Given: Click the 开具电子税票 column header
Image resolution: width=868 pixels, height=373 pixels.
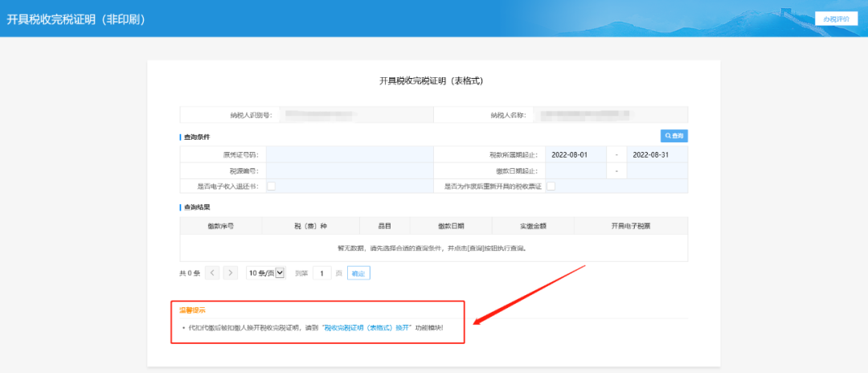Looking at the screenshot, I should [x=631, y=226].
